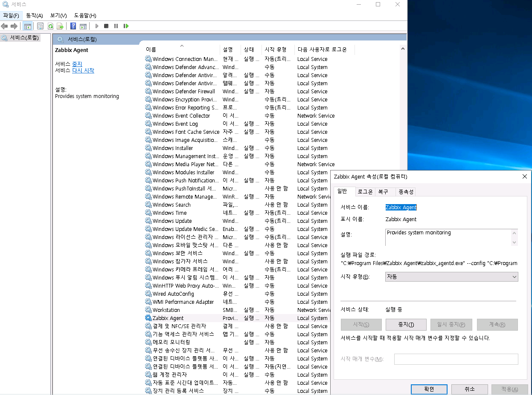Click the Restart Service toolbar icon

[126, 26]
